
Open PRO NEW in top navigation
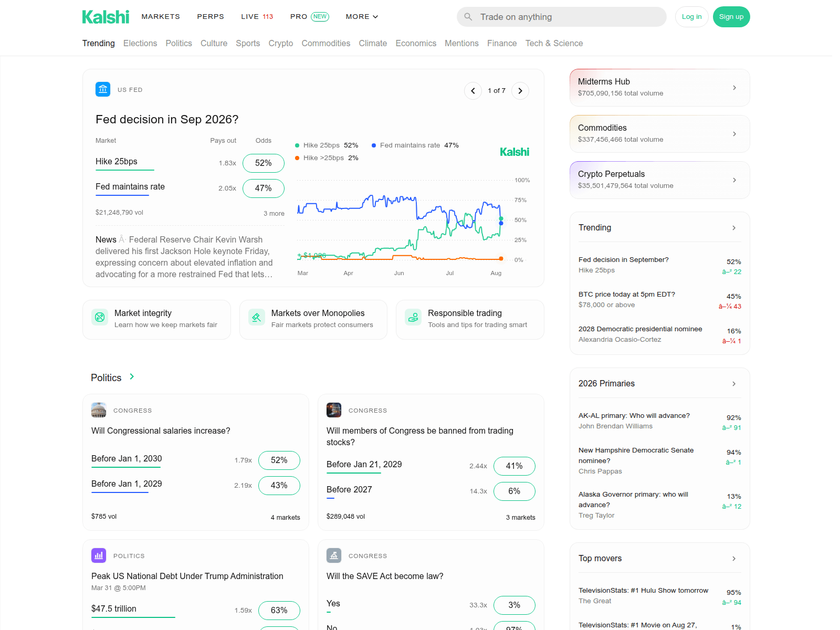tap(310, 17)
